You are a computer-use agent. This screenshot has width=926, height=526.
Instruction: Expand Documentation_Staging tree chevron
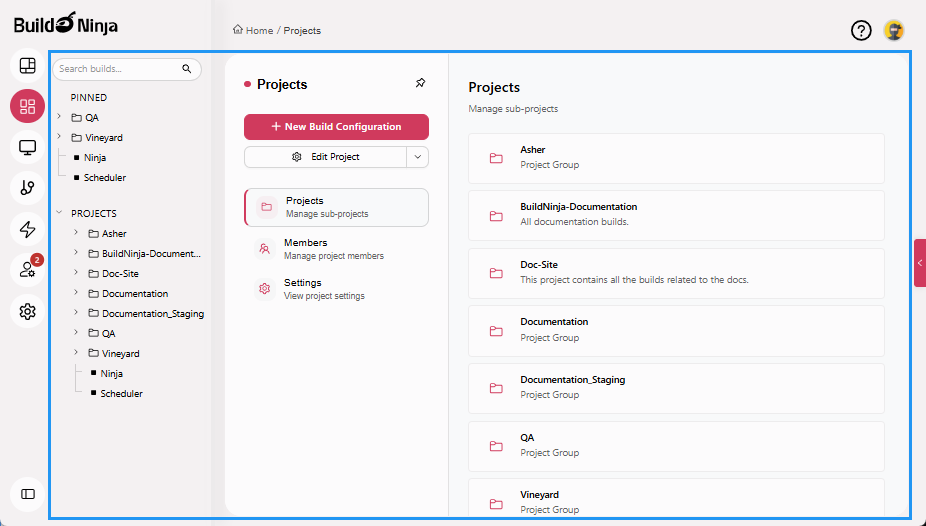tap(76, 313)
